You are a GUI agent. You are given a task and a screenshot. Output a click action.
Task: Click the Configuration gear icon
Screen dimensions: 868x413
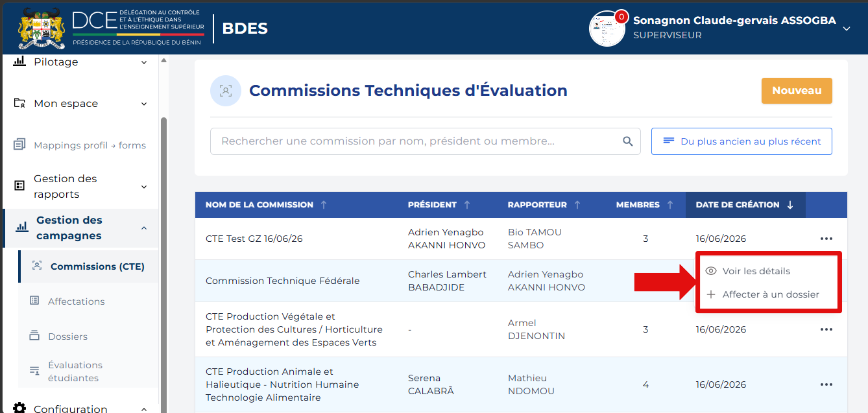(x=19, y=408)
